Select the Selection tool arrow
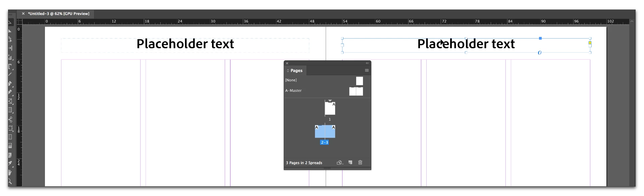 [x=10, y=22]
